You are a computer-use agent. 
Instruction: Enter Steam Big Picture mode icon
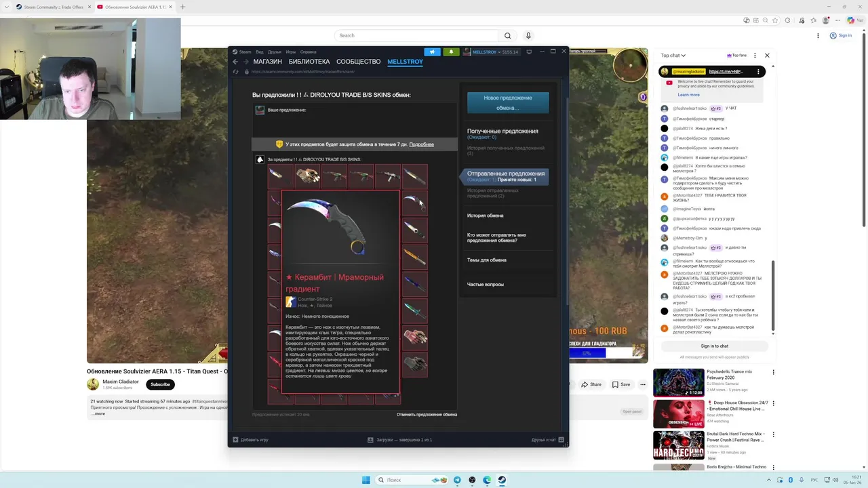point(529,52)
